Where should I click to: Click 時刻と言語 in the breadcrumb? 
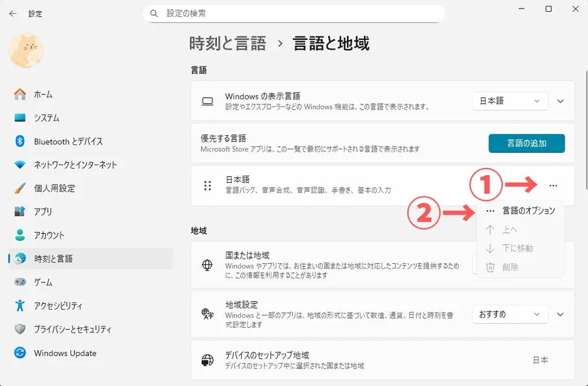[227, 44]
